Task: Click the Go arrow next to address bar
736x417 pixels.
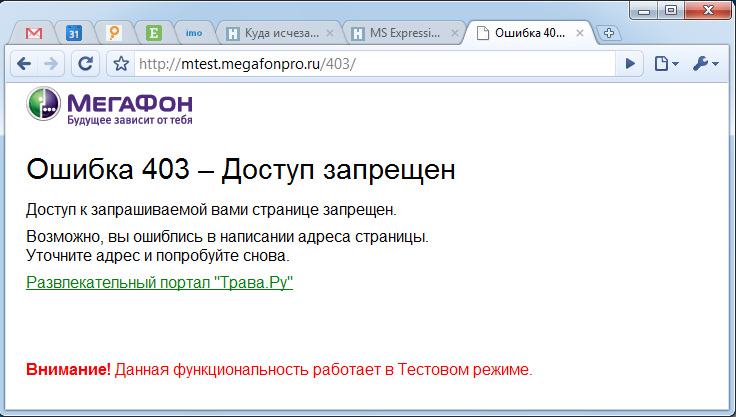Action: 630,63
